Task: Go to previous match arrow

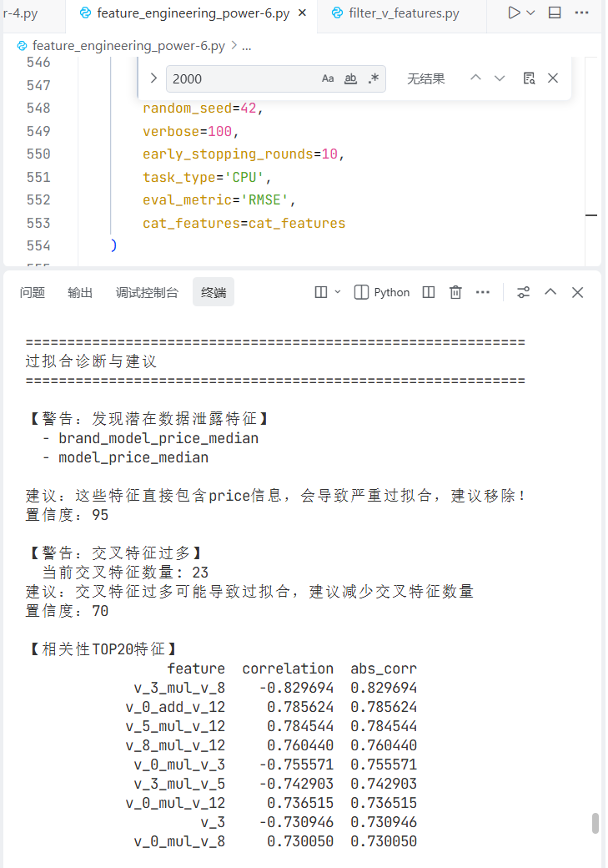Action: (x=475, y=78)
